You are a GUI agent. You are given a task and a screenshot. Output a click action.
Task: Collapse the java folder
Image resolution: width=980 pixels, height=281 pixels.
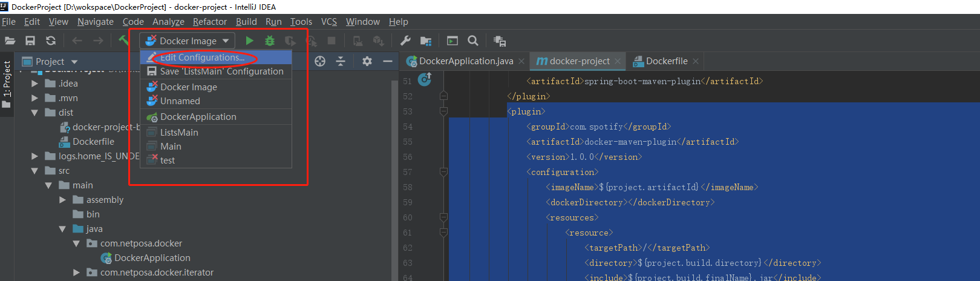click(x=62, y=229)
